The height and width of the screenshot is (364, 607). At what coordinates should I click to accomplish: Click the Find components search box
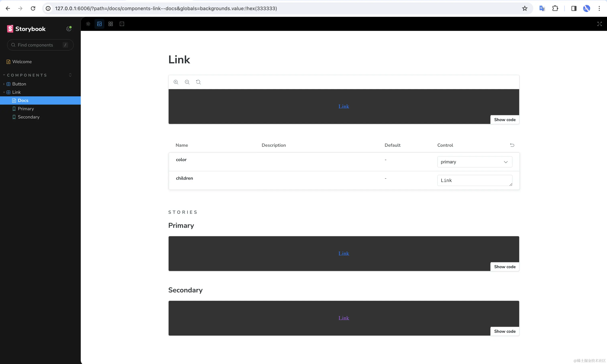pyautogui.click(x=40, y=45)
